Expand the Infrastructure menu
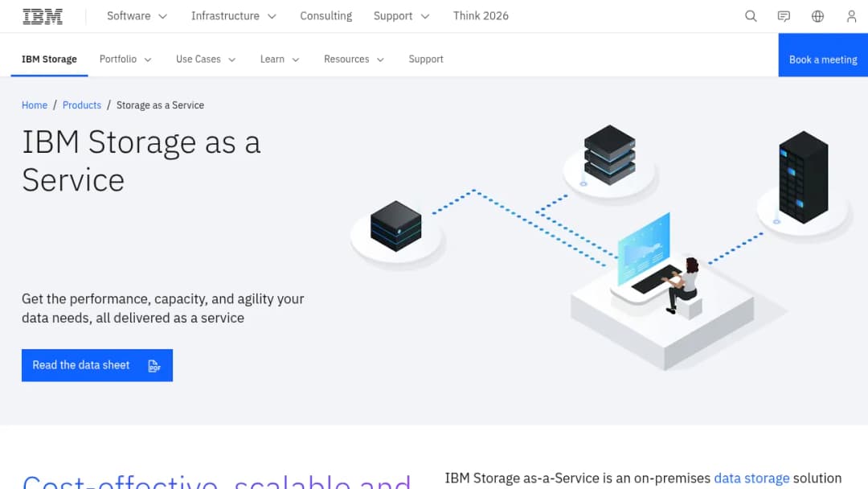 point(234,16)
